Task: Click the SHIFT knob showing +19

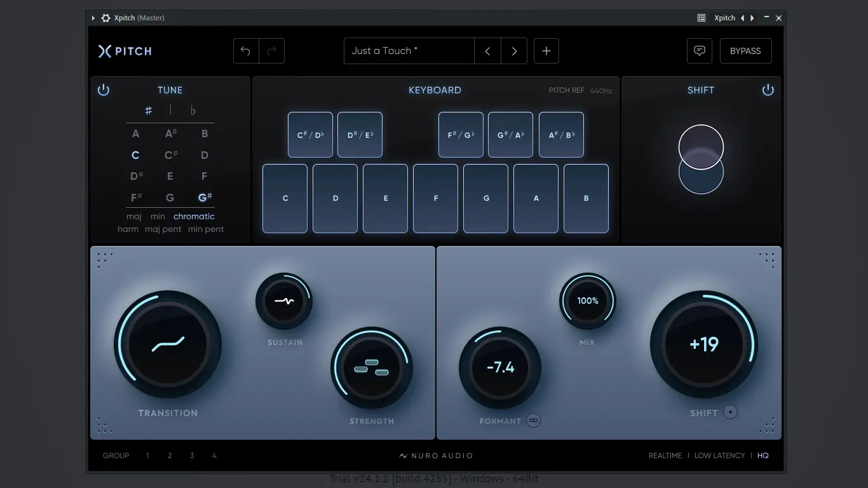Action: (704, 344)
